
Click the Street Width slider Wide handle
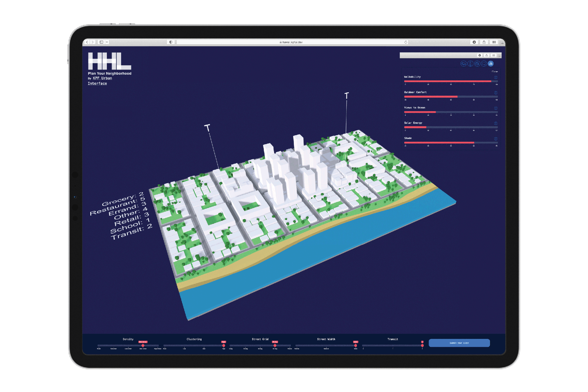click(x=355, y=345)
